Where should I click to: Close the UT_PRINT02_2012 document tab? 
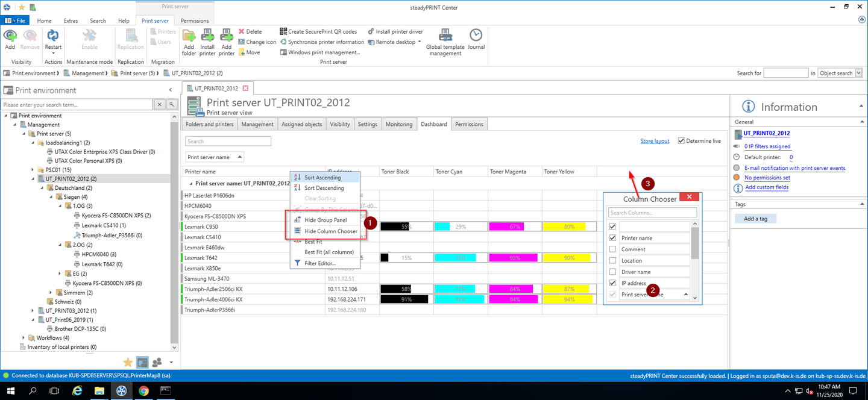[x=245, y=89]
